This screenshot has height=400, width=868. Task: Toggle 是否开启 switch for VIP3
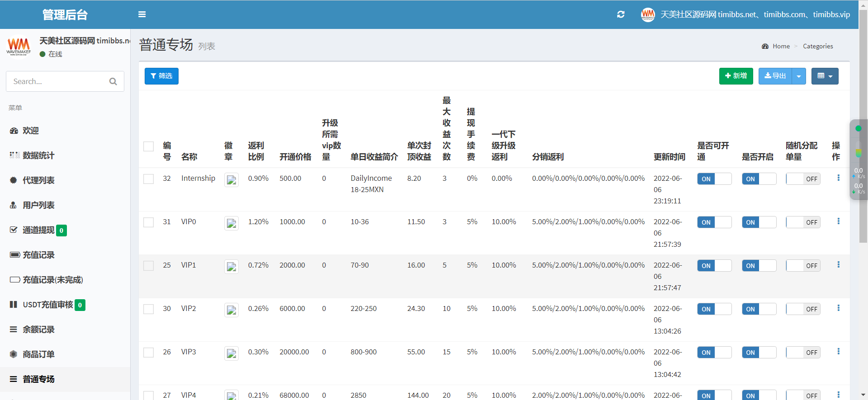pos(759,353)
